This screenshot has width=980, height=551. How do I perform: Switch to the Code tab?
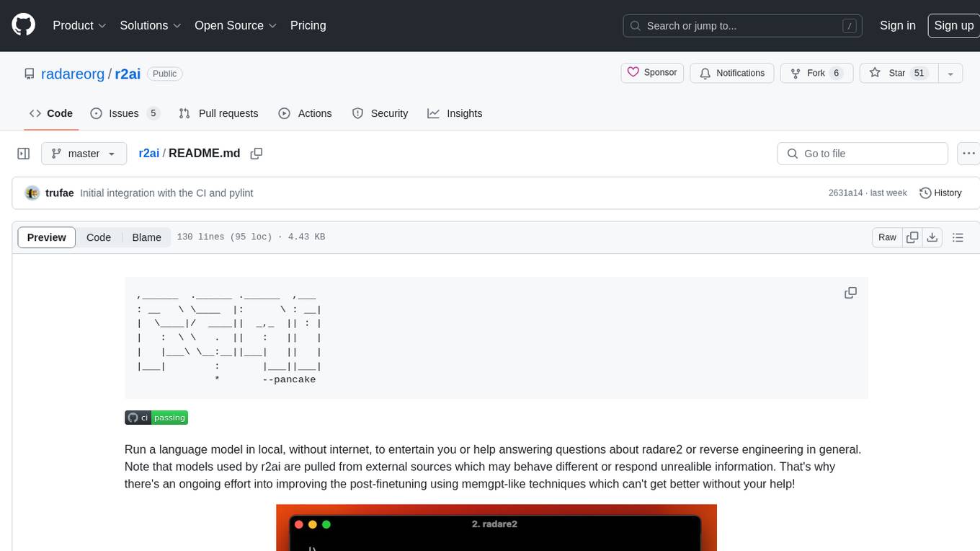[x=51, y=113]
